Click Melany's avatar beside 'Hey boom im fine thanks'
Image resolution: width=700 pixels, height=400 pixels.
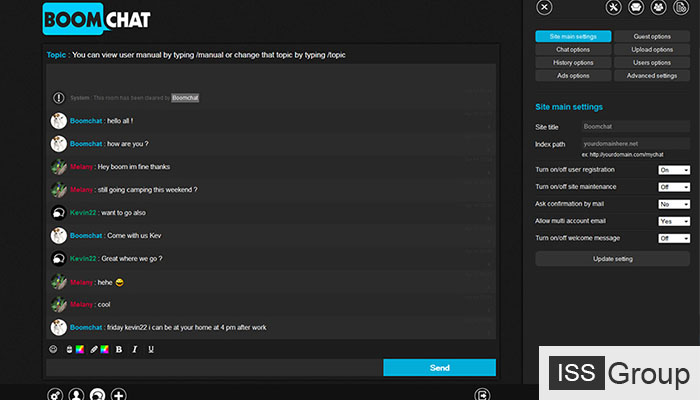(x=58, y=167)
